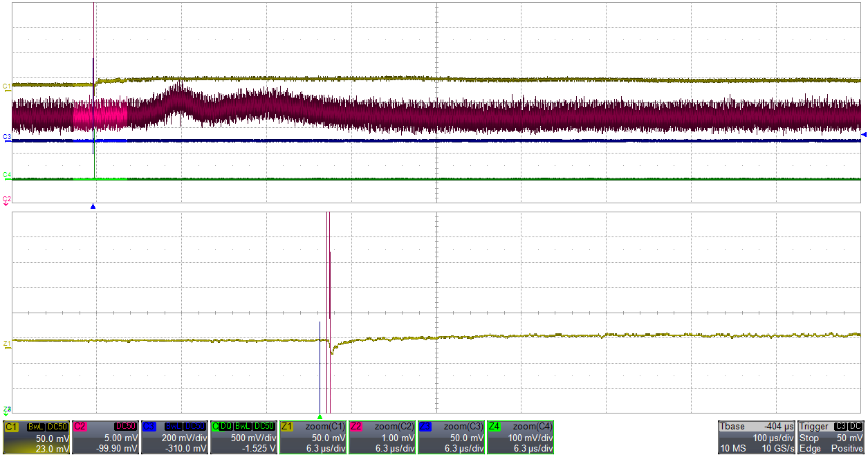Click the DQ badge in C4 descriptor
Image resolution: width=868 pixels, height=455 pixels.
225,427
